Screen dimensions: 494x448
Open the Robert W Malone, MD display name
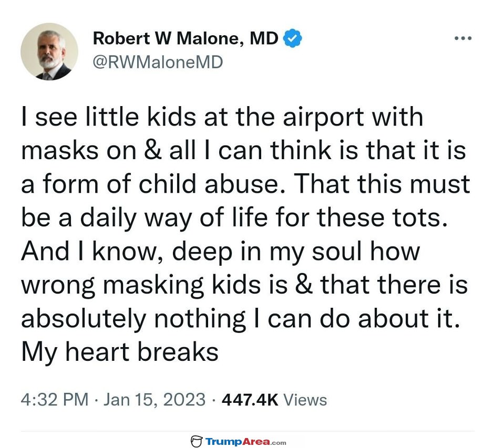[x=186, y=38]
